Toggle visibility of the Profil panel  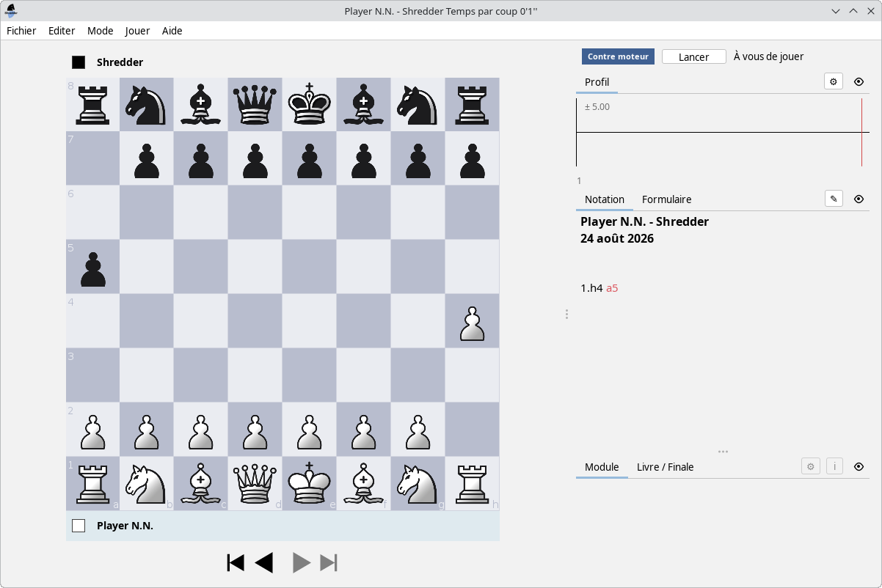coord(859,81)
